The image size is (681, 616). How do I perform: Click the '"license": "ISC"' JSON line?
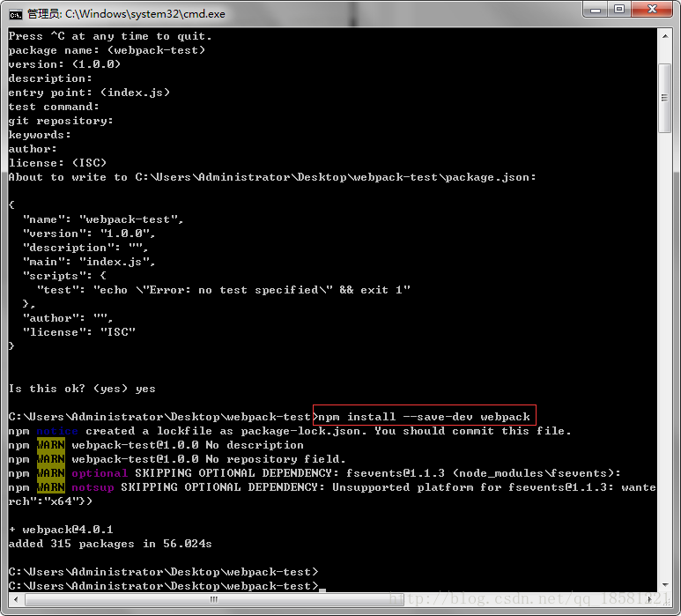click(x=79, y=332)
